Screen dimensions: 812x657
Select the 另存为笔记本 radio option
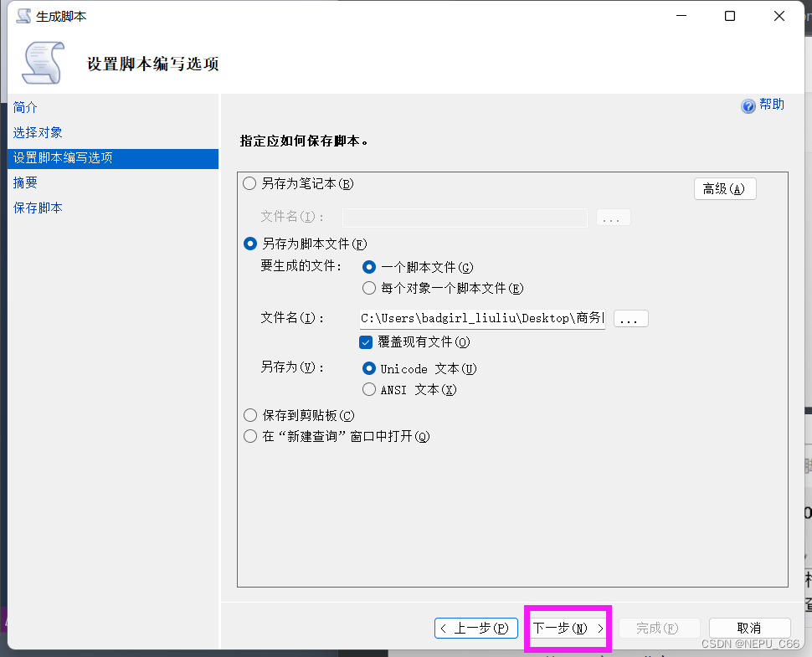(x=249, y=183)
